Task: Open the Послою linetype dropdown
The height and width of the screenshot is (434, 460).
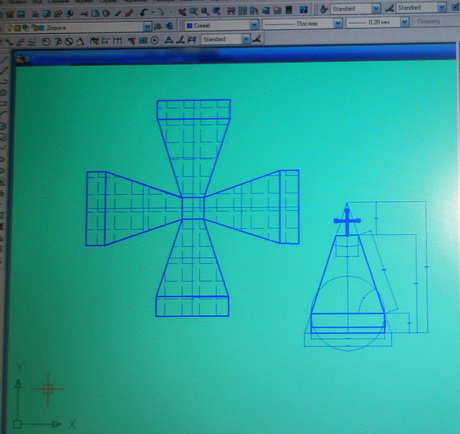Action: point(338,23)
